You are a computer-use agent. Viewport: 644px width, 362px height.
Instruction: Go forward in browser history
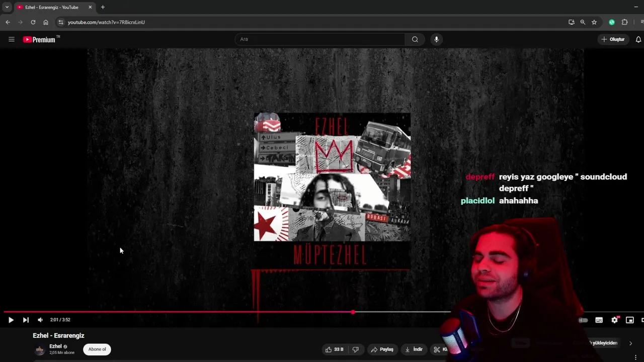(20, 22)
